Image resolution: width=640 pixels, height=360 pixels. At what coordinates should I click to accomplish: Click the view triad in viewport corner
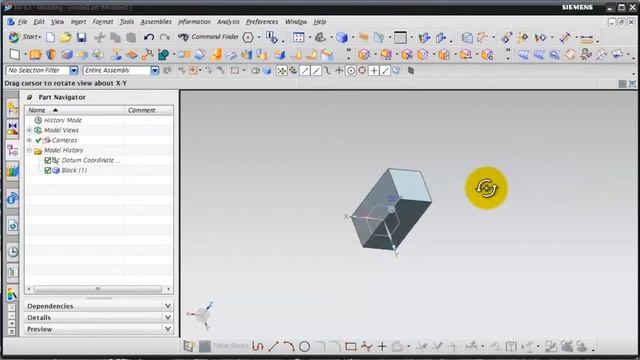(x=201, y=315)
